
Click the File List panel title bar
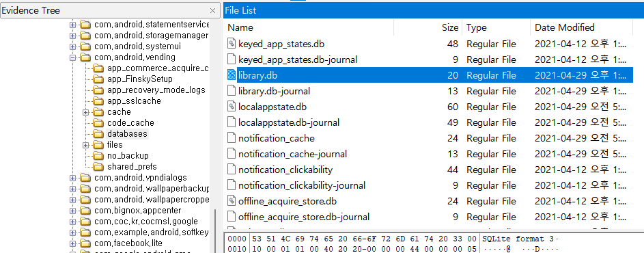(x=434, y=10)
